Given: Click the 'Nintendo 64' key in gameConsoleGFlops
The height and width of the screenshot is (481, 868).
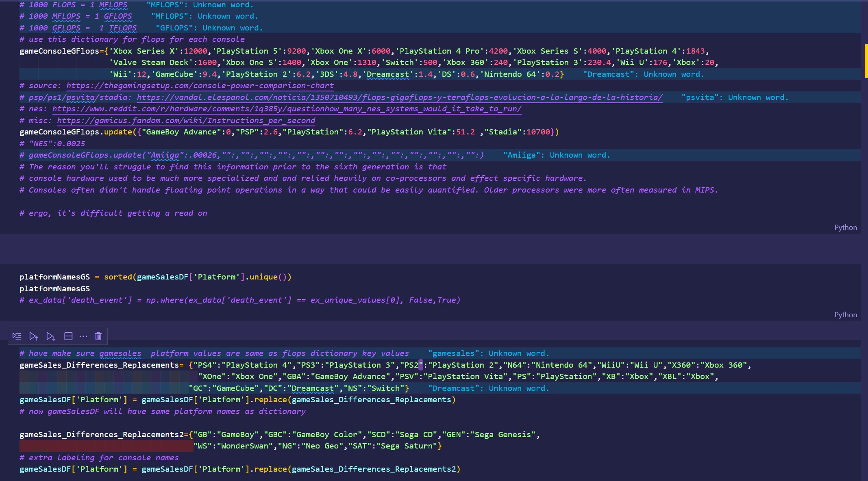Looking at the screenshot, I should 510,74.
